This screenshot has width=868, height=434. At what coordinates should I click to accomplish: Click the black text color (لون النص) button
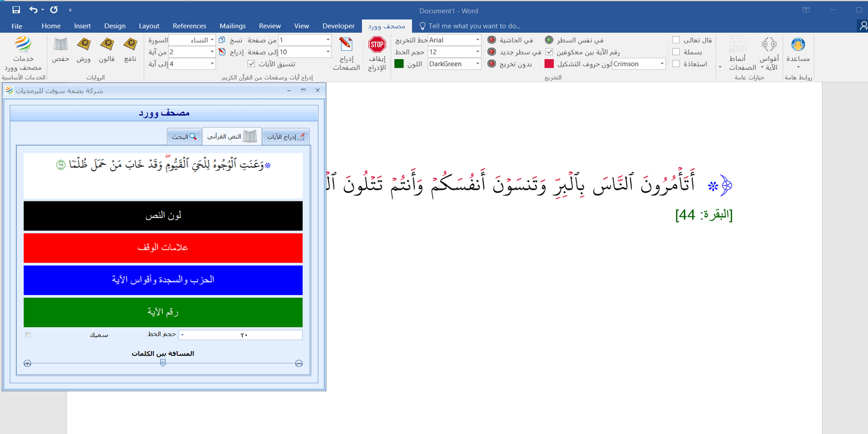(163, 215)
